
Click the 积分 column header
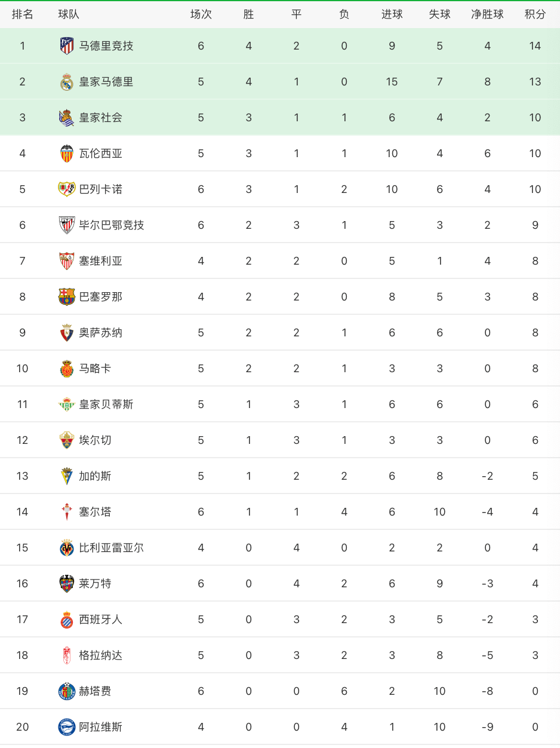point(535,14)
